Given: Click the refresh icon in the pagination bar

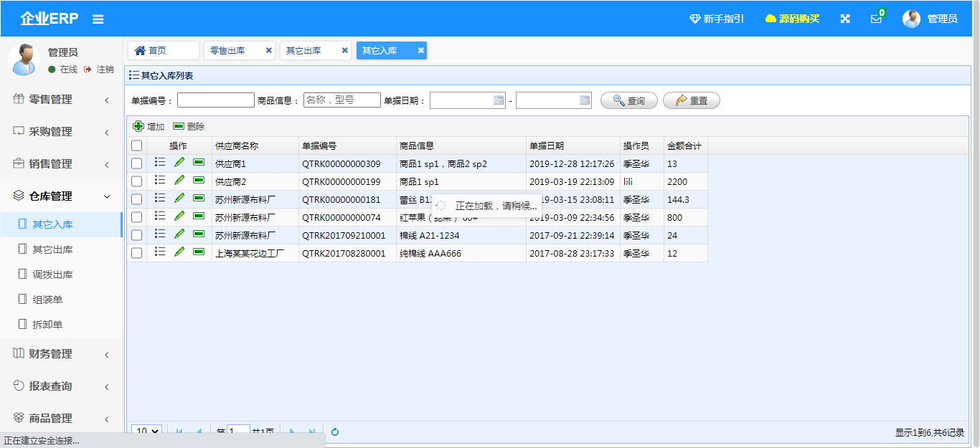Looking at the screenshot, I should pos(335,432).
